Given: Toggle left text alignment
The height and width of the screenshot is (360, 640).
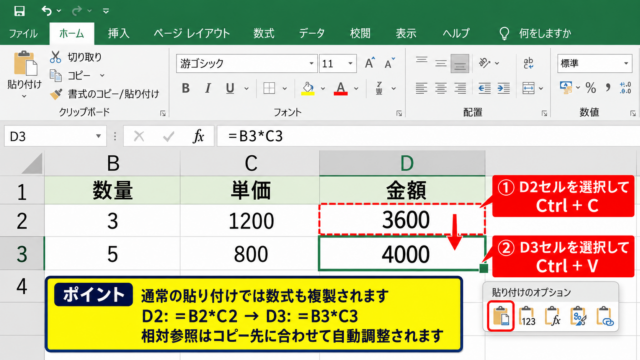Looking at the screenshot, I should pos(421,88).
